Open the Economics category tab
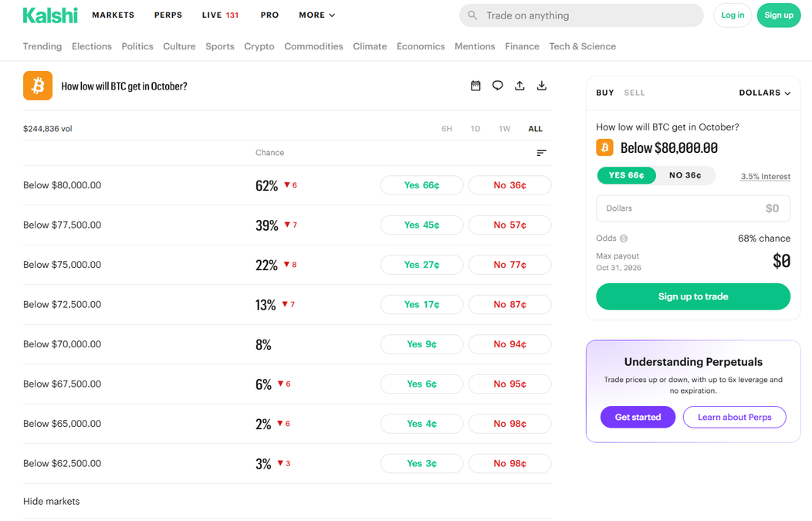Image resolution: width=812 pixels, height=521 pixels. 421,46
